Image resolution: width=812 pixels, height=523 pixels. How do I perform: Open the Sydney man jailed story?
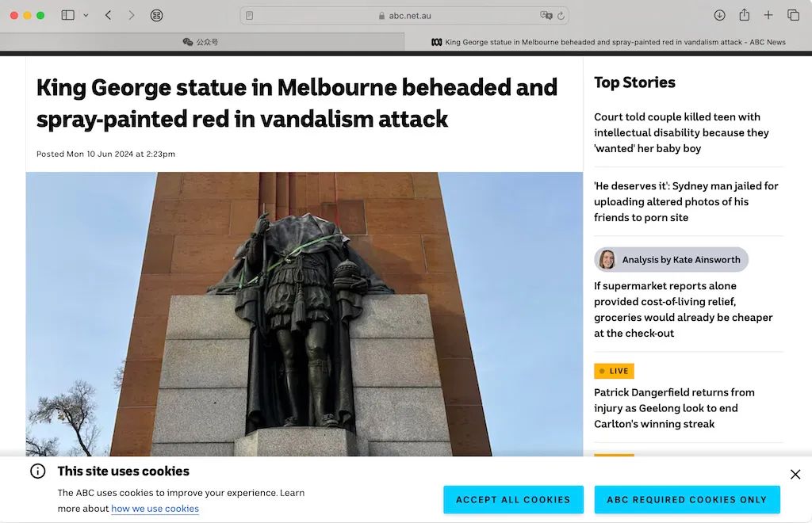coord(686,202)
